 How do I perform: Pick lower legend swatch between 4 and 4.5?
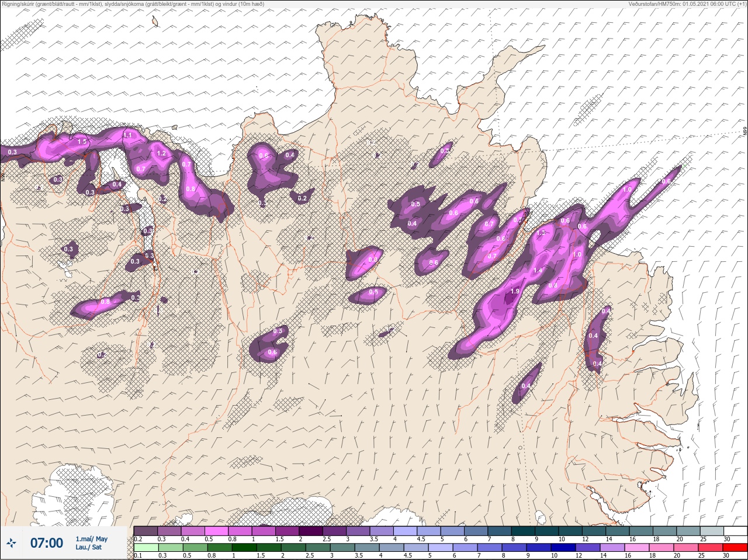[392, 548]
